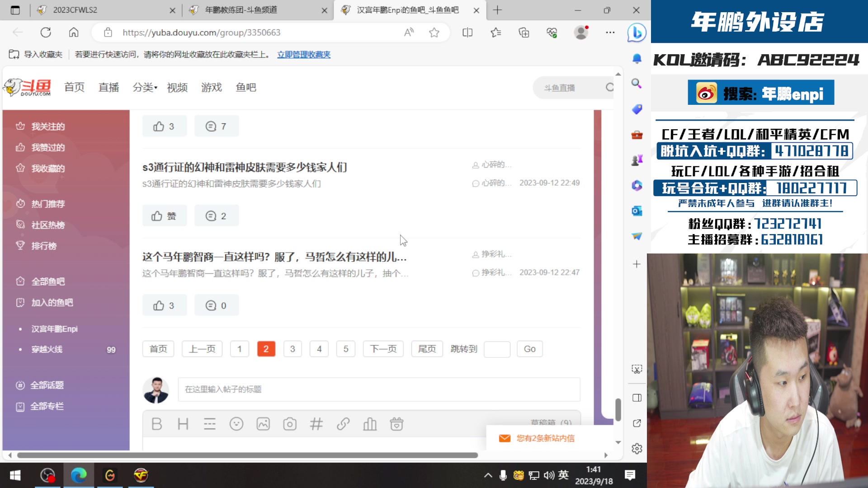
Task: Toggle the 英 input language indicator
Action: pyautogui.click(x=563, y=475)
